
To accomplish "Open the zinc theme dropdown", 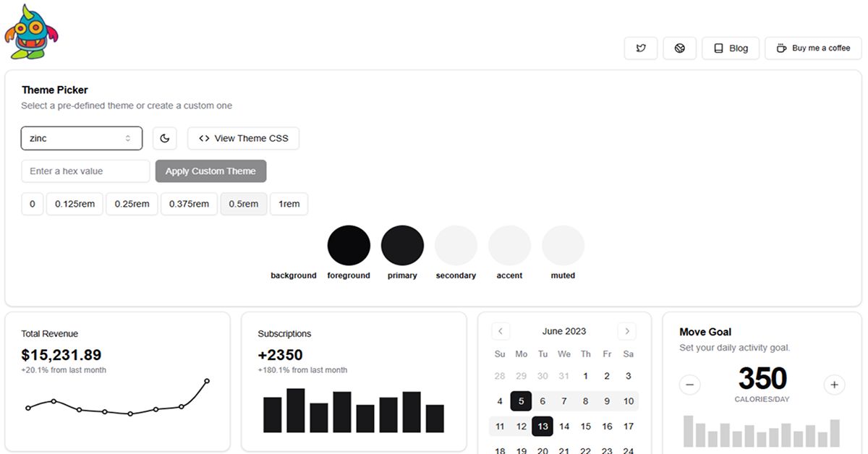I will point(81,138).
